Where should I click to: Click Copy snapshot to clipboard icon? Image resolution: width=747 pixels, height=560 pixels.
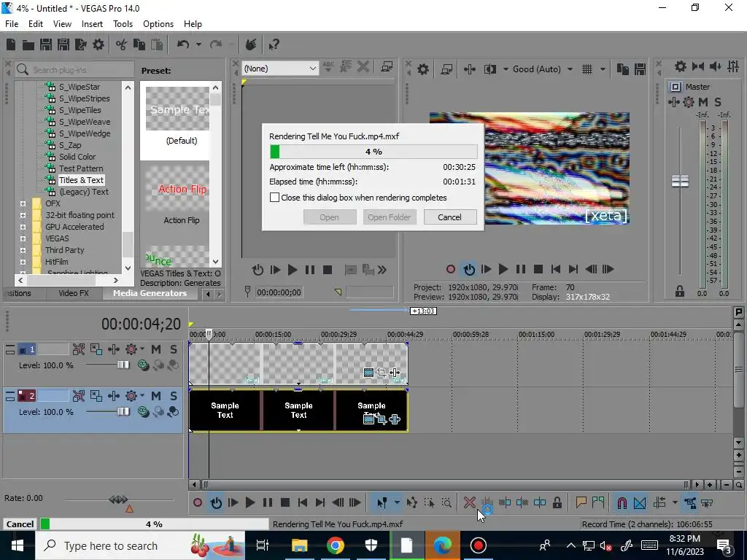(622, 69)
